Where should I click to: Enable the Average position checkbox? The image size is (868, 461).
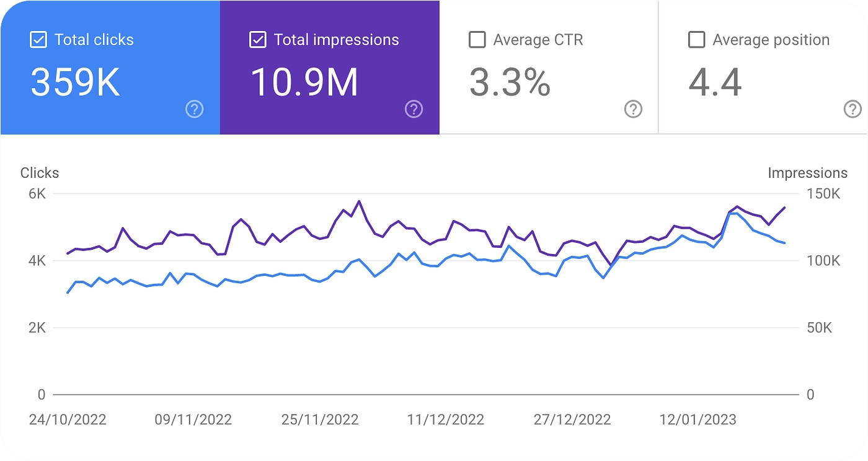click(x=696, y=40)
